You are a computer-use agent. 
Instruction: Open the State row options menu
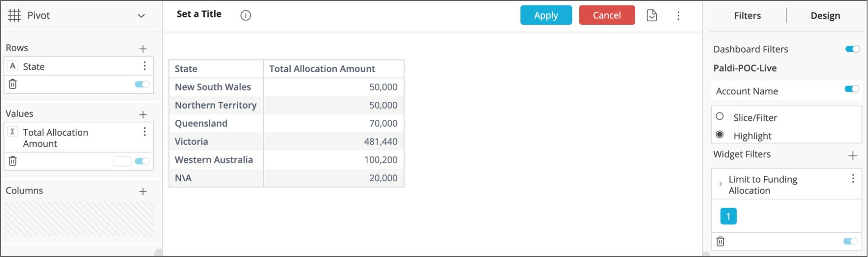(x=145, y=66)
